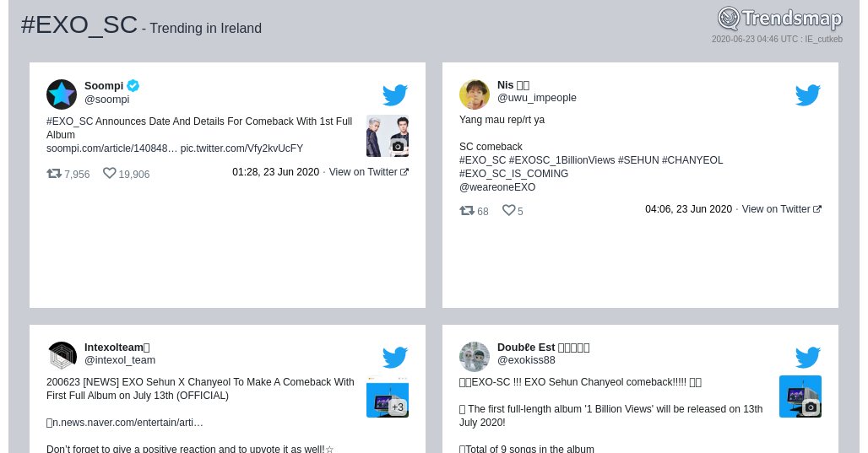This screenshot has width=868, height=453.
Task: Open the external link icon on Soompi's tweet
Action: [404, 172]
